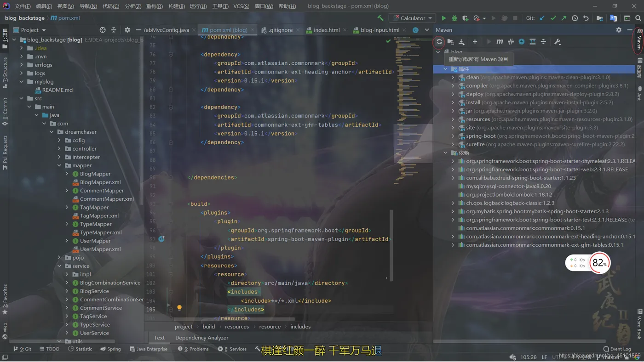This screenshot has width=644, height=362.
Task: Toggle tool window quick access icon
Action: (x=5, y=357)
